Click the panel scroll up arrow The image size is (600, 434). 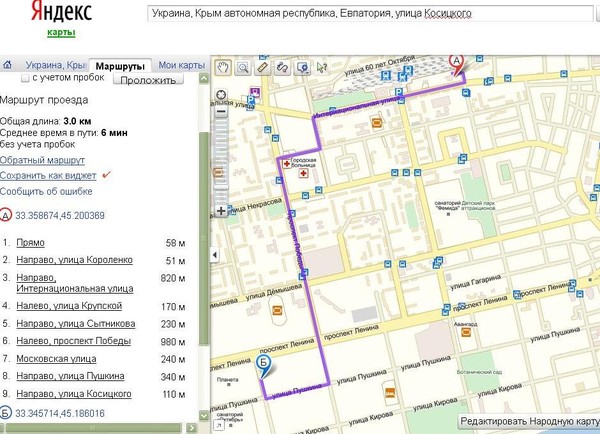coord(204,79)
